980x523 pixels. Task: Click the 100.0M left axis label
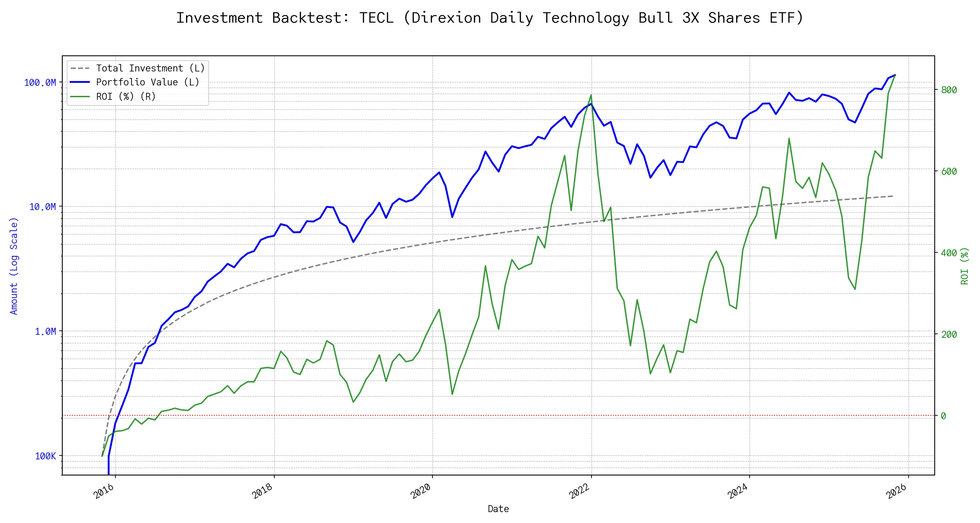click(40, 83)
